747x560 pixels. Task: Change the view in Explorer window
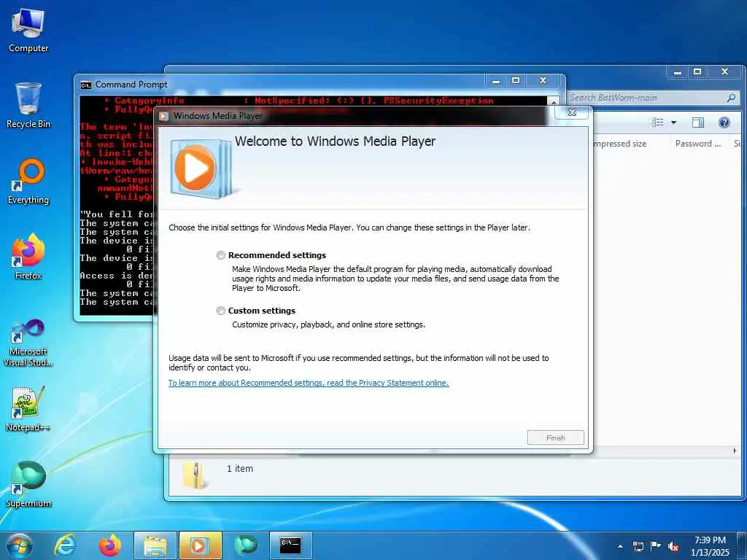(658, 122)
